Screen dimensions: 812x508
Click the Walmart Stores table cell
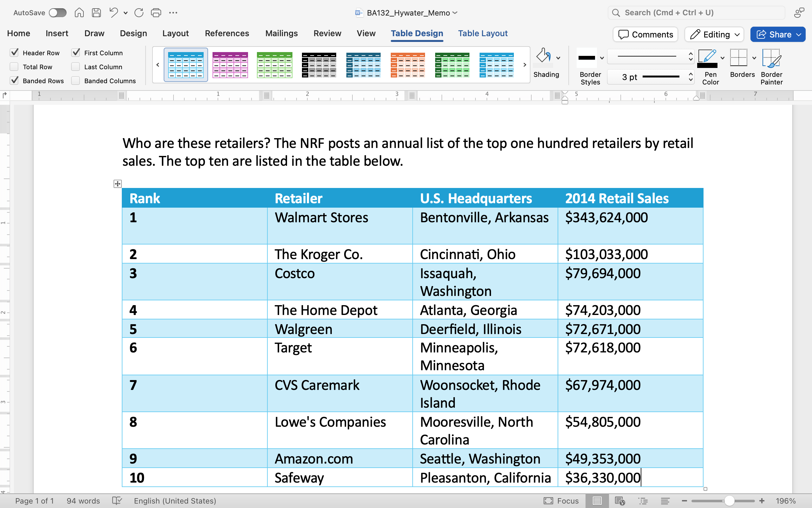[x=340, y=226]
